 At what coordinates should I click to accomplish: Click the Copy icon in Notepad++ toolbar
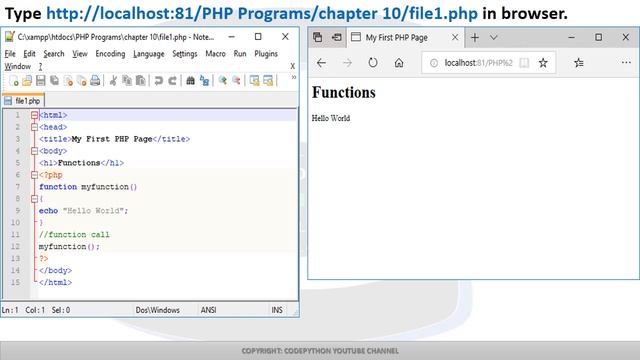127,81
